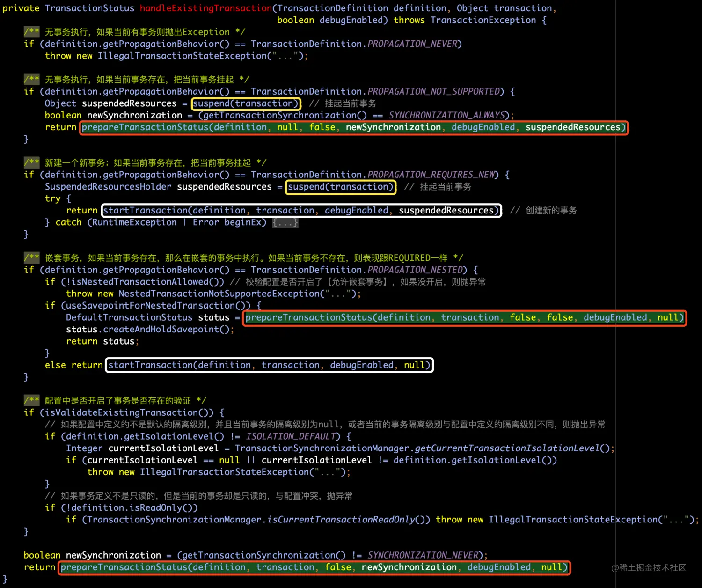Click the 'return status;' statement

tap(102, 342)
